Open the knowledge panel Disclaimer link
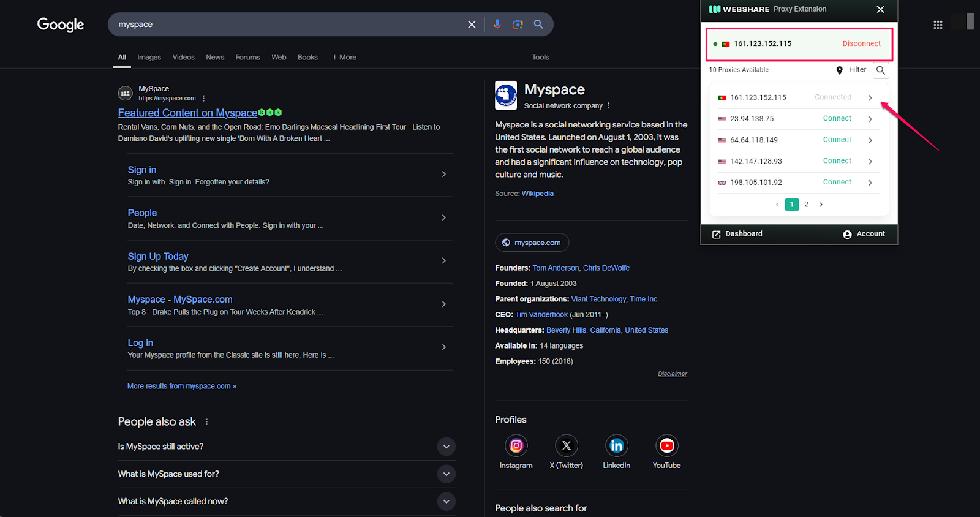The height and width of the screenshot is (517, 980). pyautogui.click(x=672, y=374)
